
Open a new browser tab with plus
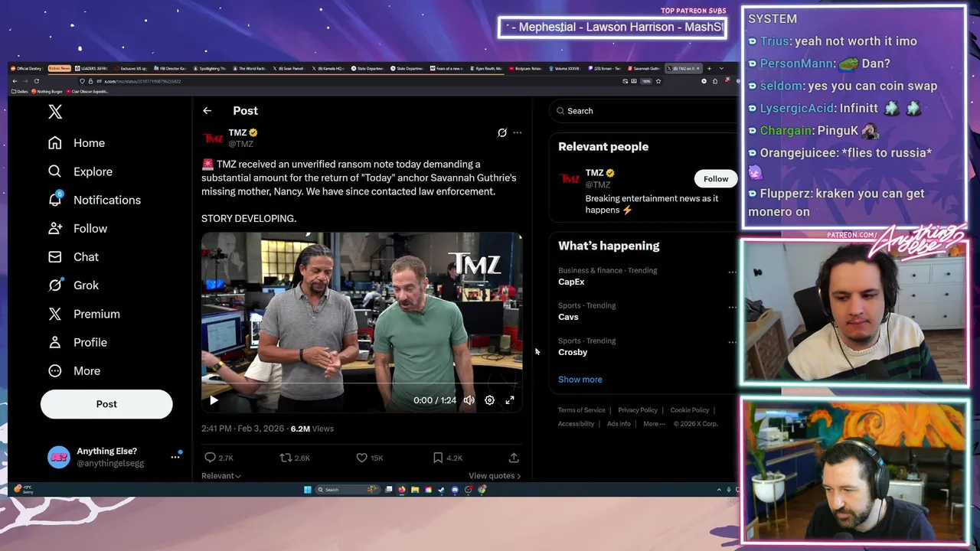point(709,69)
